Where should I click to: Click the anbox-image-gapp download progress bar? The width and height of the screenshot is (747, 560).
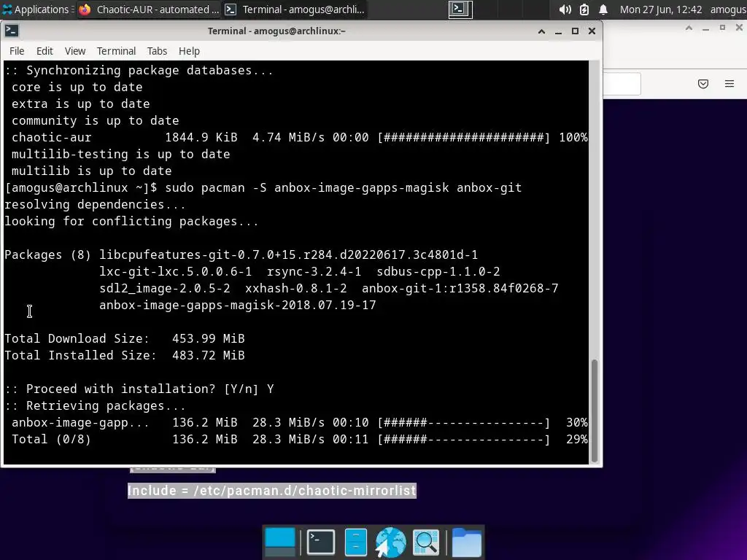pyautogui.click(x=463, y=422)
